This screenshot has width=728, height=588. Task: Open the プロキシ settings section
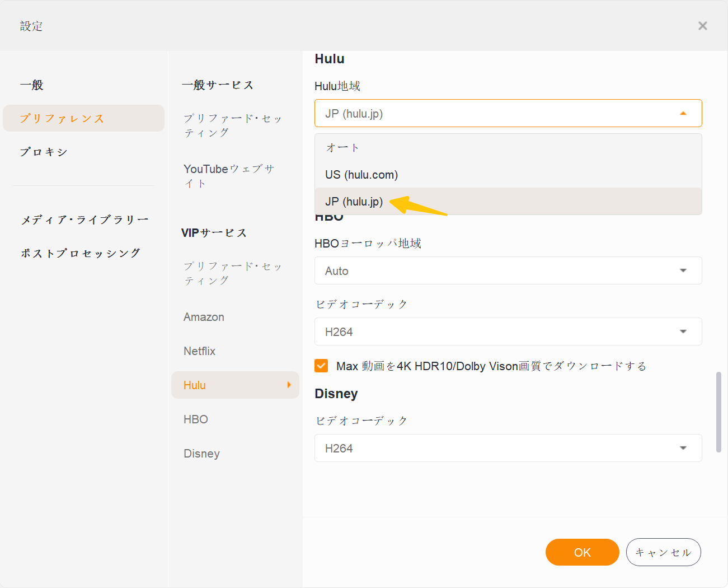pos(44,152)
